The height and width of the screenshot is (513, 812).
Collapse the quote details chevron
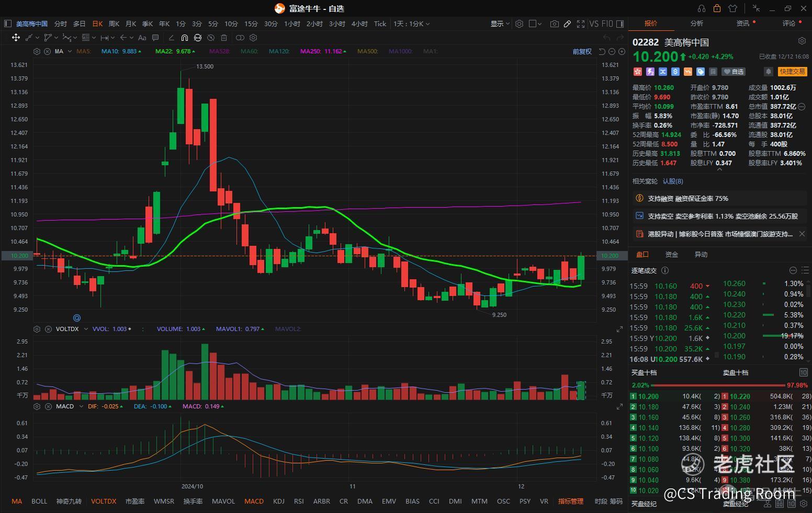coord(719,169)
